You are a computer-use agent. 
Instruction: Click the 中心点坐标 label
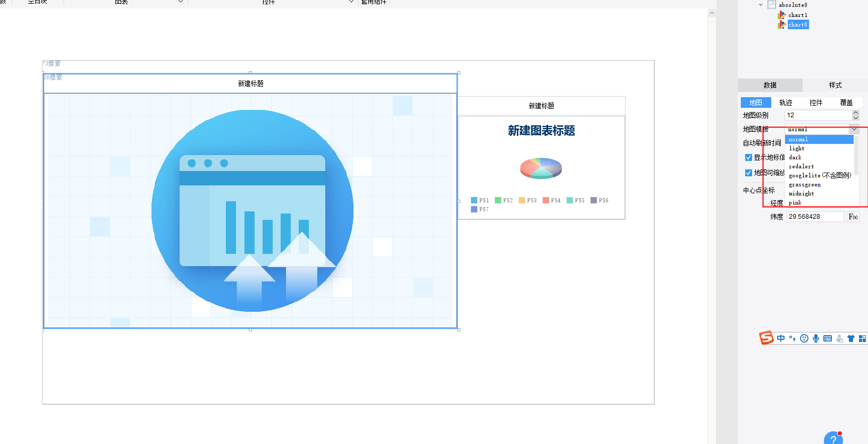[x=759, y=190]
